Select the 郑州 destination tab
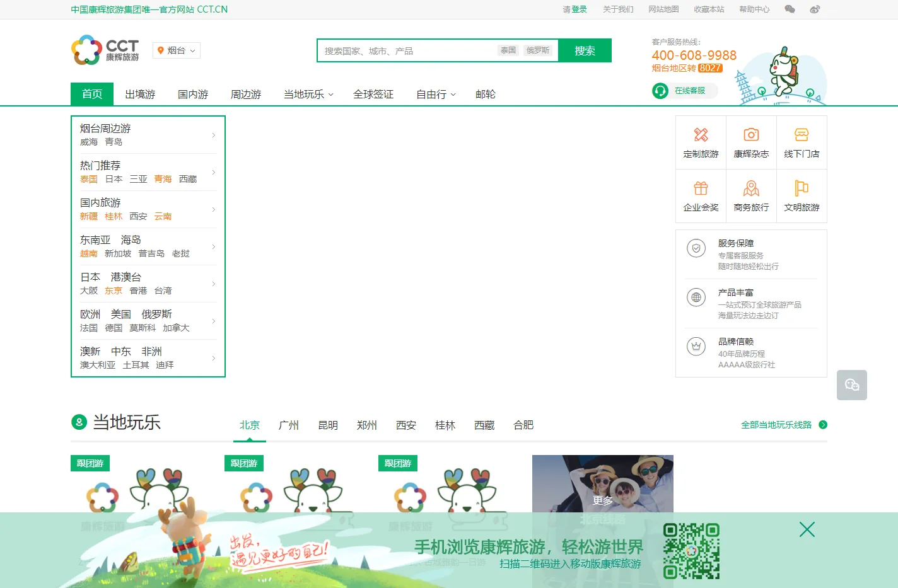 click(367, 425)
